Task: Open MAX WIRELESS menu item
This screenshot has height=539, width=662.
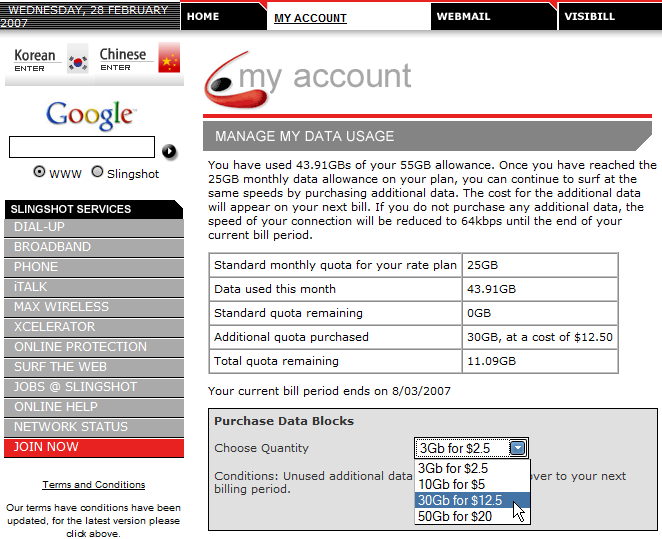Action: coord(94,307)
